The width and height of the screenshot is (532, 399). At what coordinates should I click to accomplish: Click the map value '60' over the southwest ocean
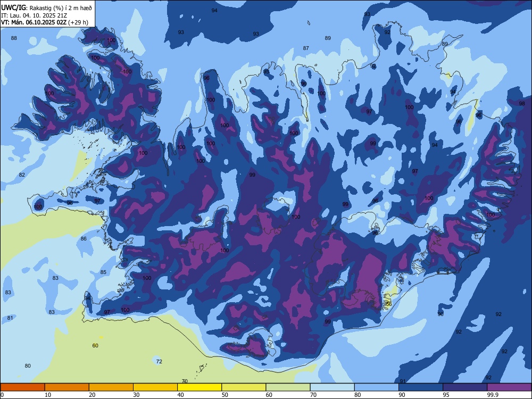click(x=95, y=345)
